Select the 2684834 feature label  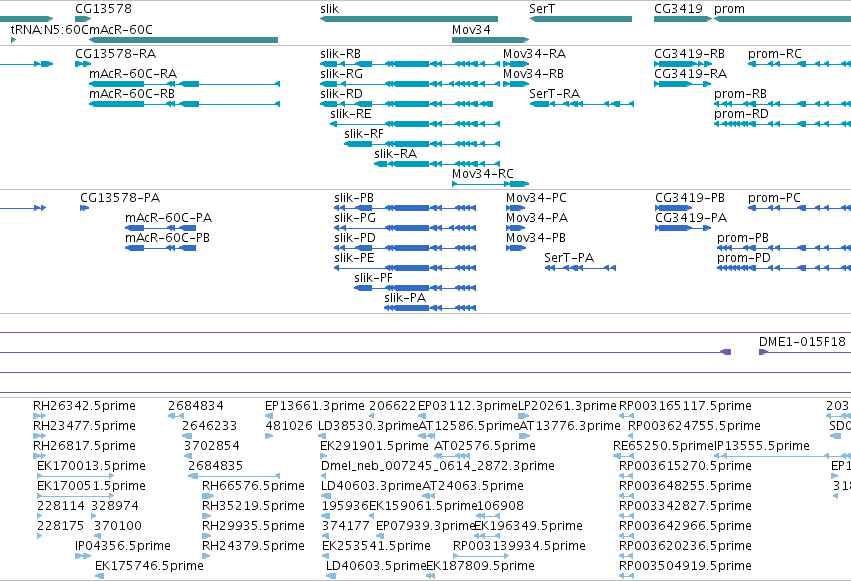pyautogui.click(x=196, y=406)
